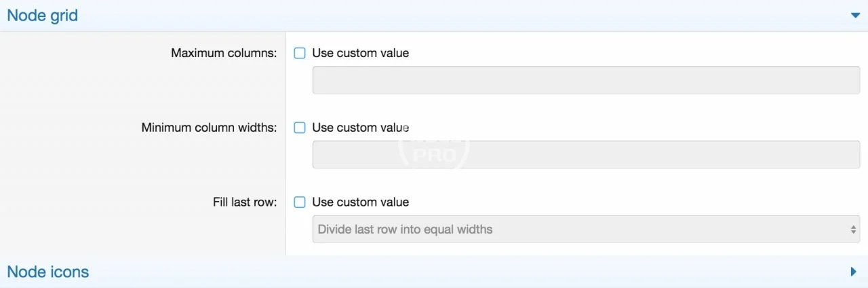This screenshot has height=288, width=868.
Task: Select the 'Fill last row:' field label
Action: (245, 202)
